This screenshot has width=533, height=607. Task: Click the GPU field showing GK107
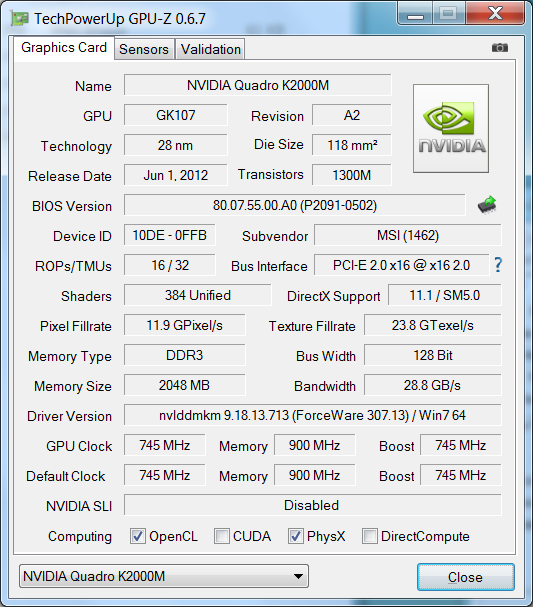176,115
